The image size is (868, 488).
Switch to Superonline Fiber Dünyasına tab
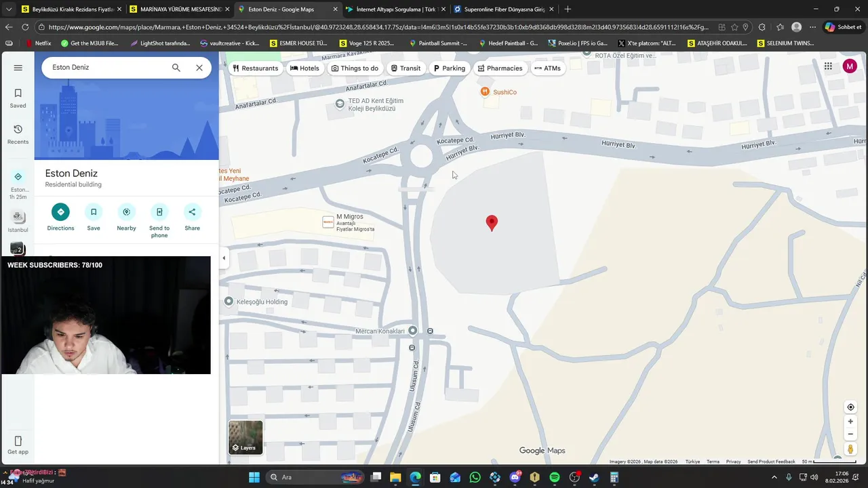pos(504,9)
